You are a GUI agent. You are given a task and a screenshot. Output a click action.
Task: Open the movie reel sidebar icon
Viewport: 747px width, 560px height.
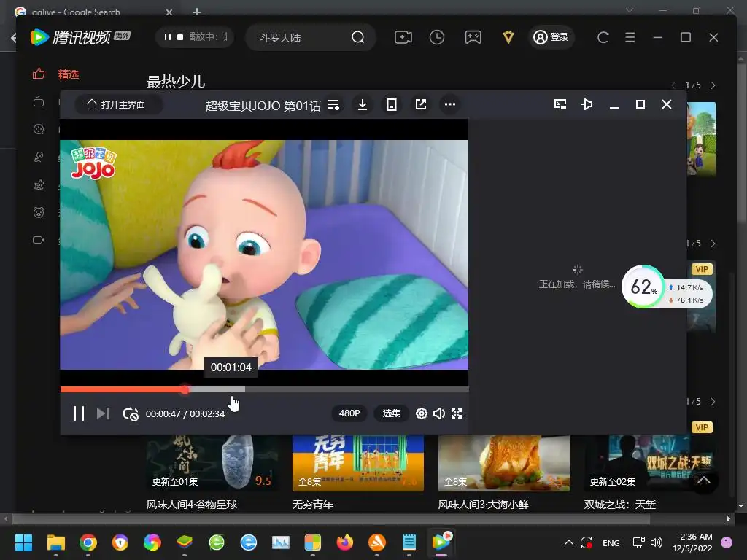(39, 129)
